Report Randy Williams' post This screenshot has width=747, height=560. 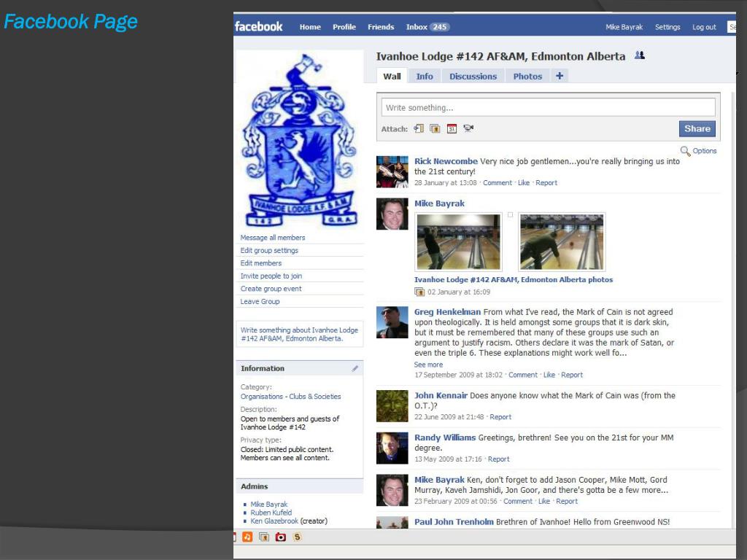tap(498, 459)
